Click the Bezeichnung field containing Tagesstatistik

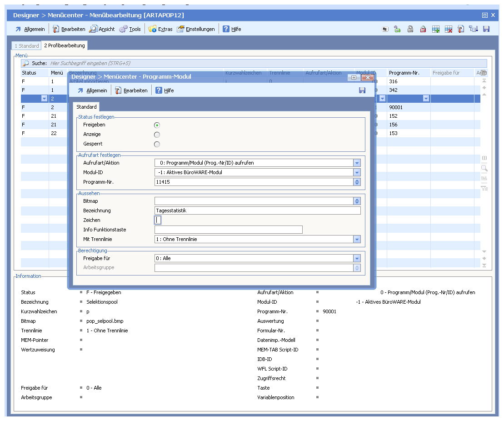click(x=257, y=210)
